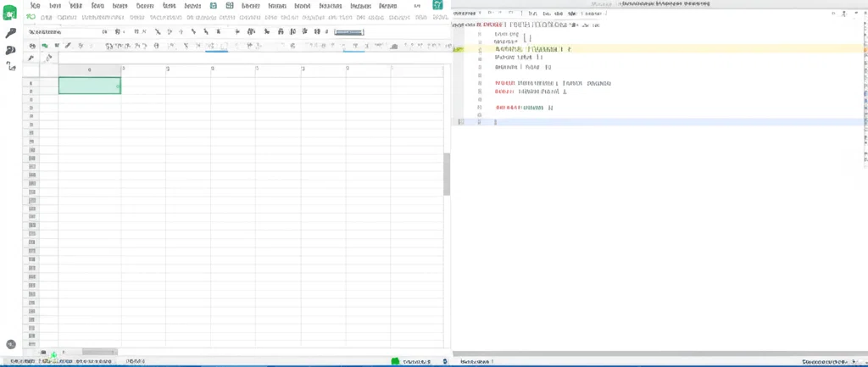The width and height of the screenshot is (868, 367).
Task: Click the round gray icon at the sidebar bottom
Action: tap(10, 344)
